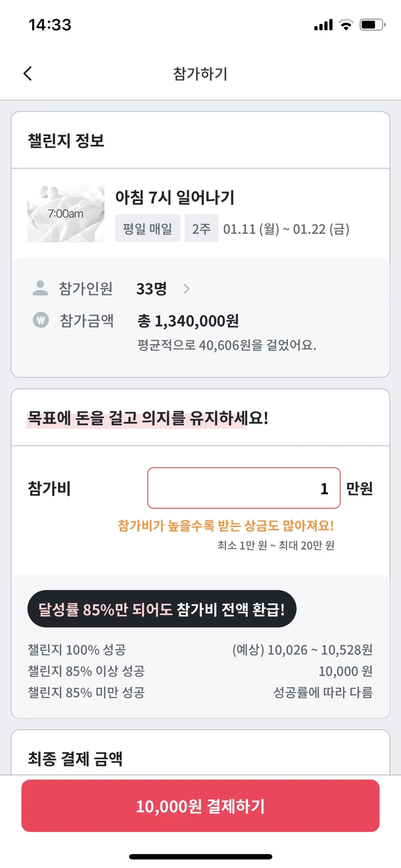The height and width of the screenshot is (868, 401).
Task: Tap the 아침 7시 일어나기 challenge title
Action: [x=175, y=197]
